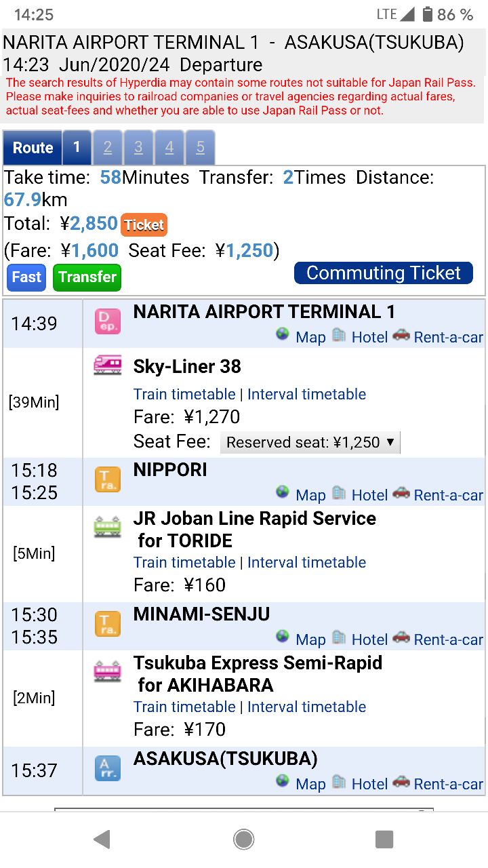
Task: Tap the blue Arr. arrival icon
Action: pos(108,768)
